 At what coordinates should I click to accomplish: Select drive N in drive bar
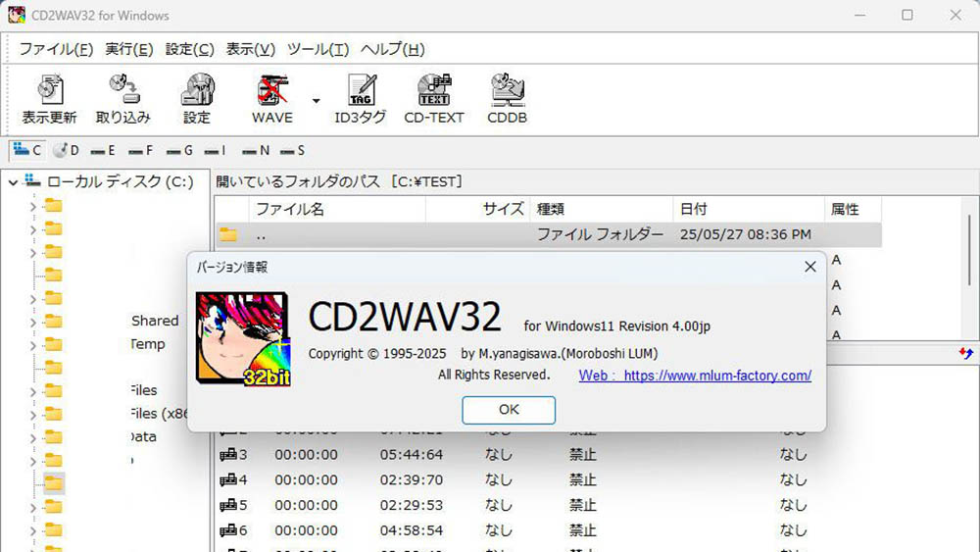pos(256,150)
